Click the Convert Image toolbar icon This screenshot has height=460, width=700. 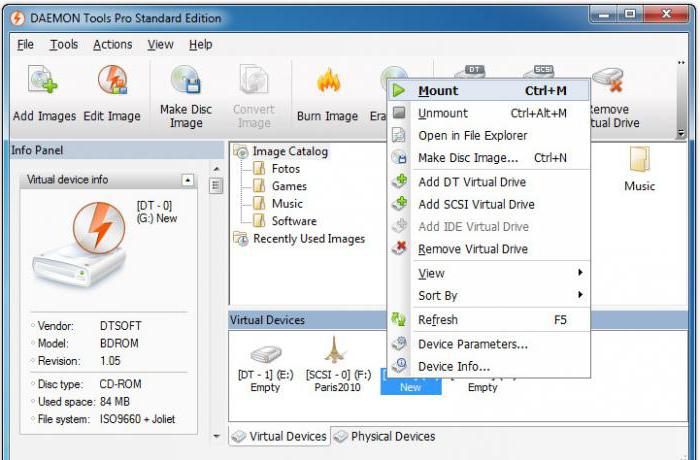coord(254,80)
